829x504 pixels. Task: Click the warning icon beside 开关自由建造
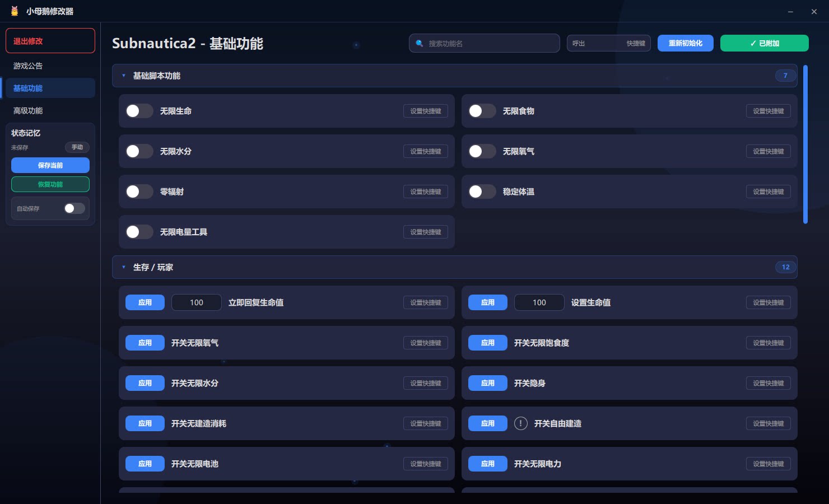click(521, 423)
